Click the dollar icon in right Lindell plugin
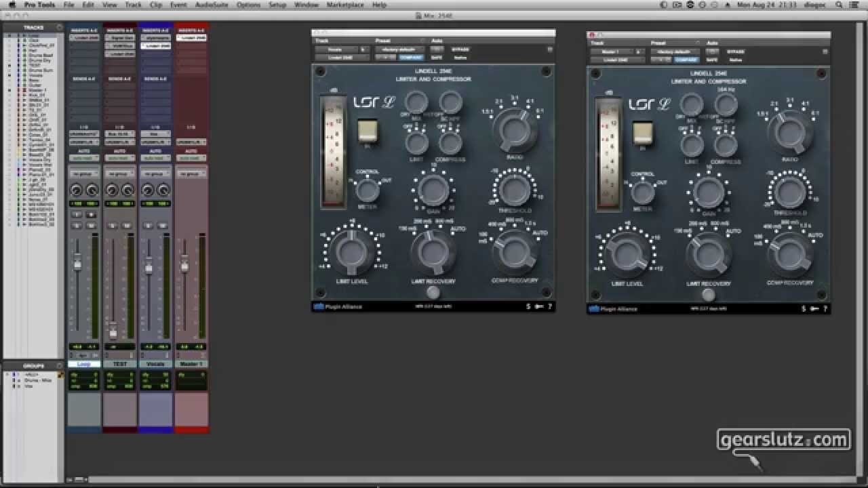Image resolution: width=868 pixels, height=488 pixels. point(804,308)
